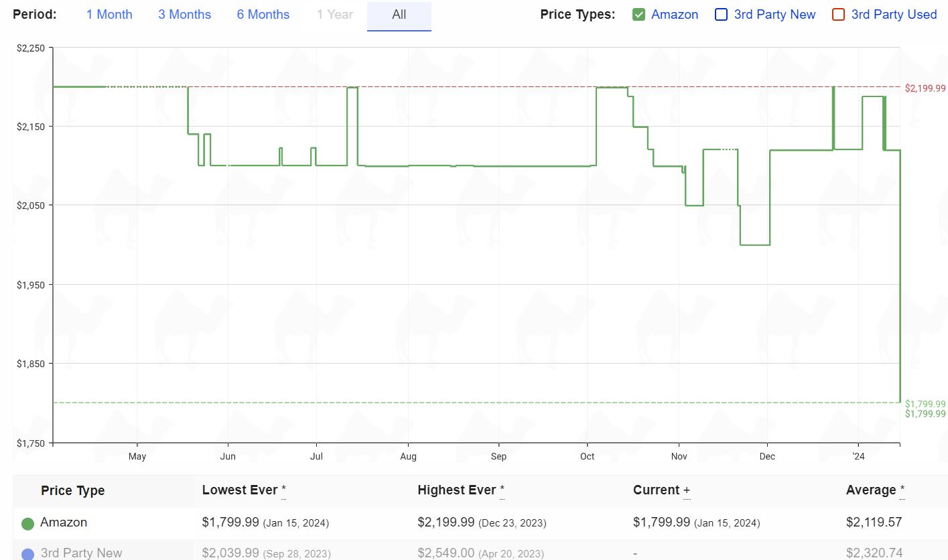This screenshot has width=948, height=560.
Task: Click the $2,250 y-axis label
Action: point(31,48)
